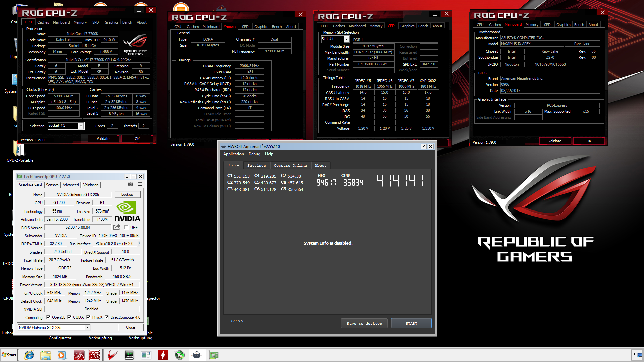Click the Bus Interface question mark in GPU-Z

click(x=139, y=244)
